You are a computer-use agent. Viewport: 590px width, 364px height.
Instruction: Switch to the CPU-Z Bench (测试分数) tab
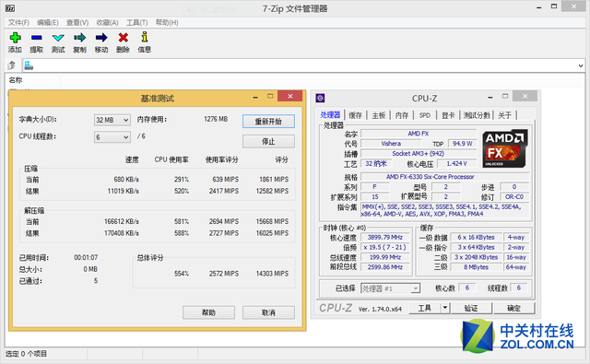[x=477, y=115]
